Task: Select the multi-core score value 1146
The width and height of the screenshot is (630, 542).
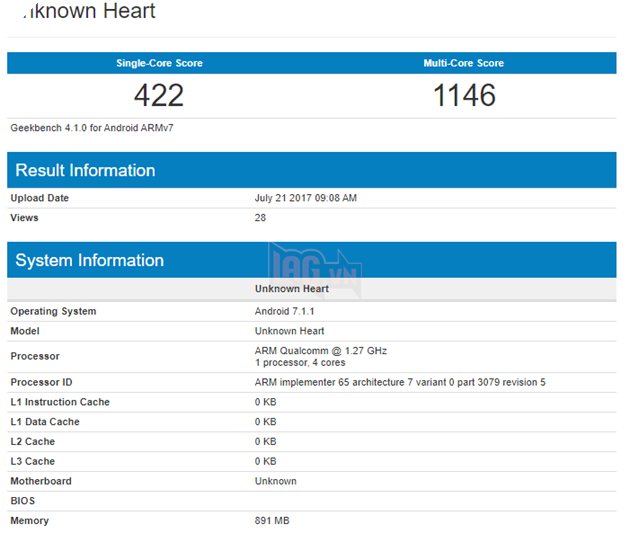Action: 464,96
